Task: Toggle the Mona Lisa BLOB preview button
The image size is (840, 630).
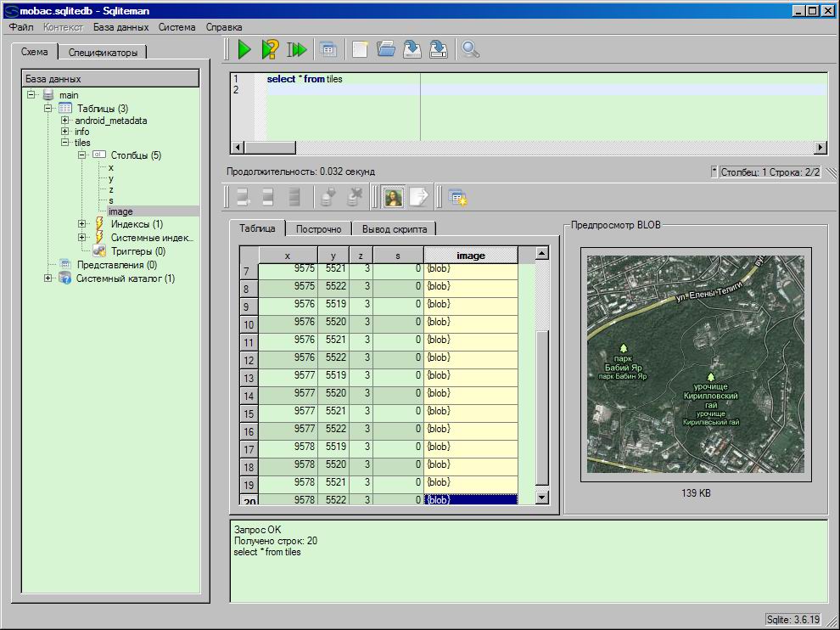Action: [x=393, y=197]
